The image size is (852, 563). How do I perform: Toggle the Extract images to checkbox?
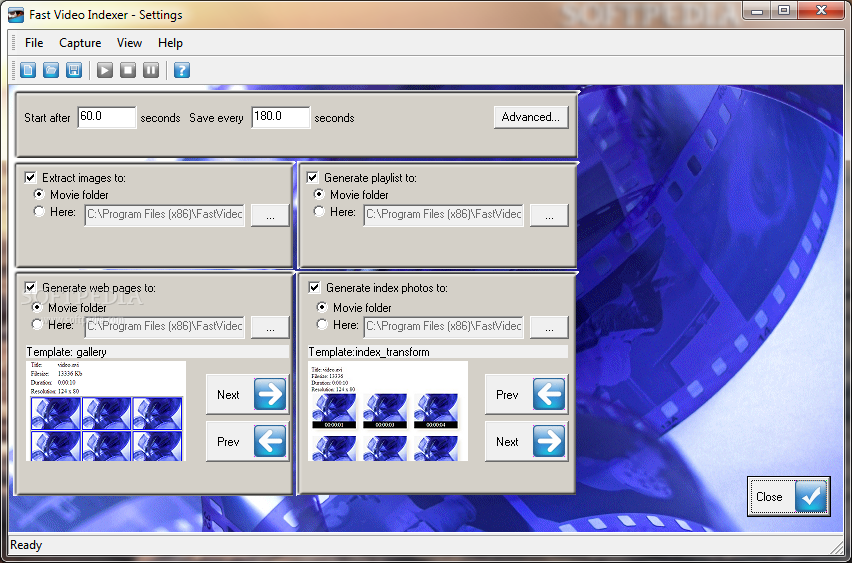(30, 178)
